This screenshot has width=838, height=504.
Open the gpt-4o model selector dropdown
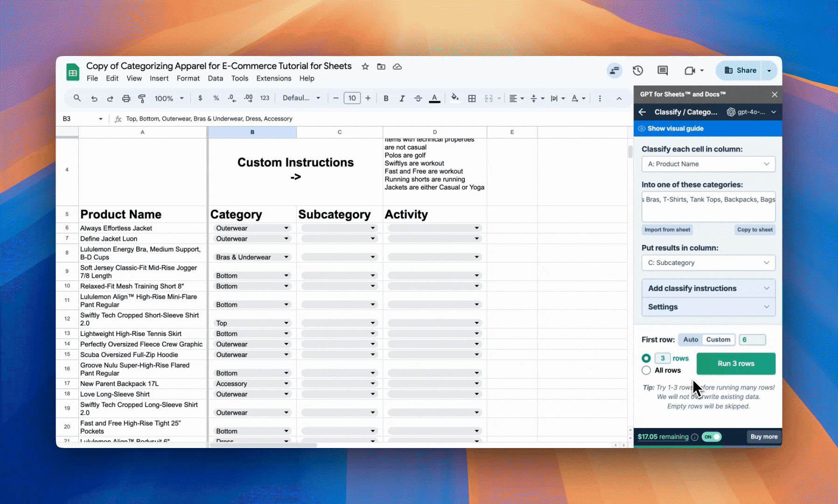752,112
